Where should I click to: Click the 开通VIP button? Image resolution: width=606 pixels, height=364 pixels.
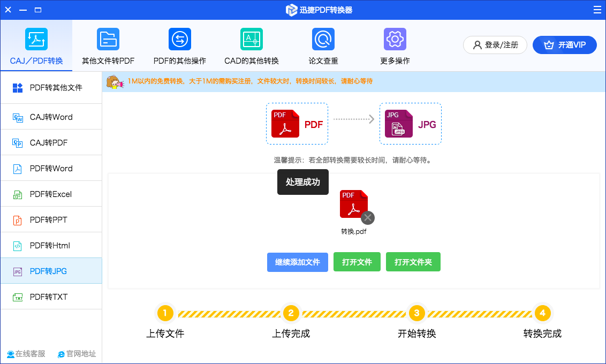pyautogui.click(x=565, y=45)
